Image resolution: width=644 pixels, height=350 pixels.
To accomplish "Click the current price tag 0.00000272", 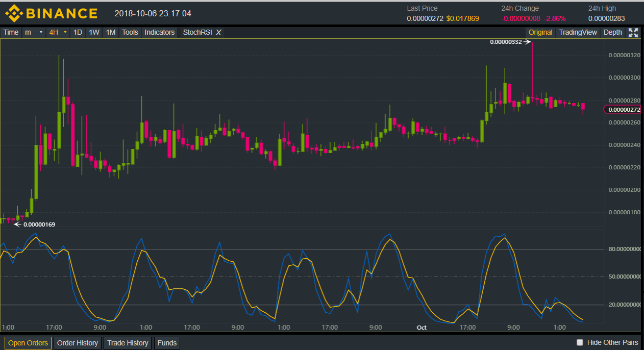I will [x=624, y=110].
